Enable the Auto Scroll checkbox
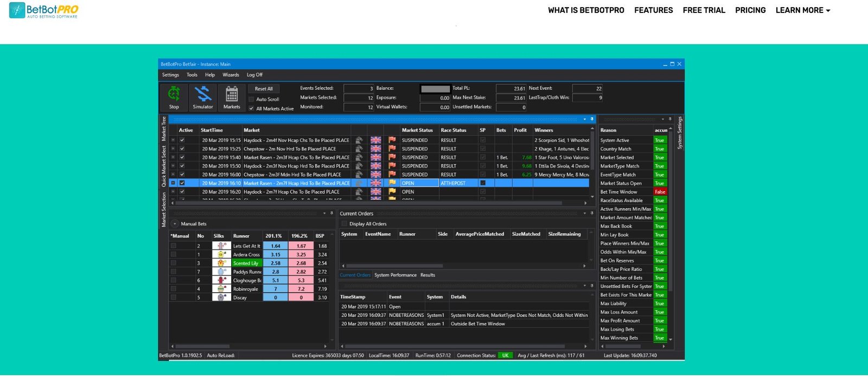This screenshot has width=868, height=380. [251, 99]
